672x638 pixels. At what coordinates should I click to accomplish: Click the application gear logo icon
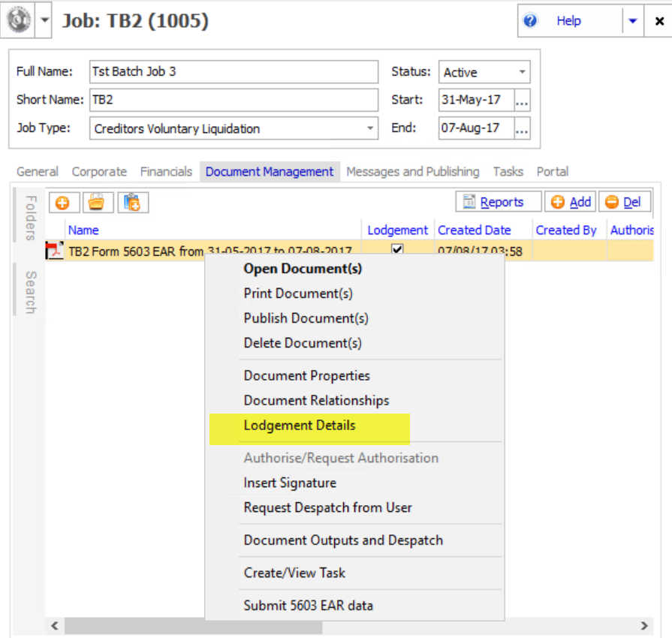[18, 20]
